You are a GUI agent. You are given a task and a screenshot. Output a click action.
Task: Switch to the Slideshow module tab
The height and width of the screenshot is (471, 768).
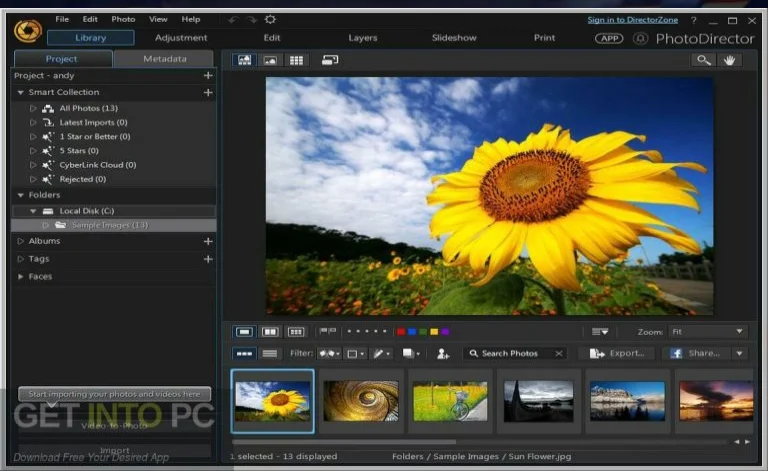click(x=454, y=38)
